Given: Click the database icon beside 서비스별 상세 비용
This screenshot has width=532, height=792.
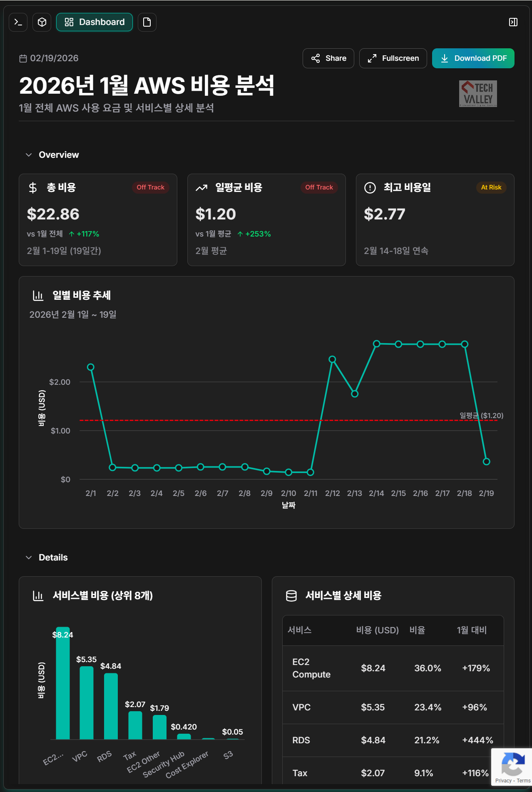Looking at the screenshot, I should pyautogui.click(x=291, y=596).
